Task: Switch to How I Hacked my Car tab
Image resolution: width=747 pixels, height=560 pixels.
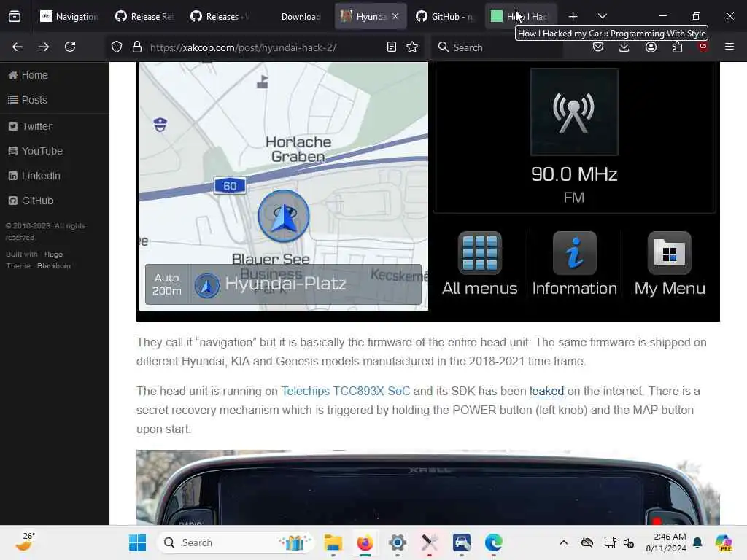Action: coord(521,17)
